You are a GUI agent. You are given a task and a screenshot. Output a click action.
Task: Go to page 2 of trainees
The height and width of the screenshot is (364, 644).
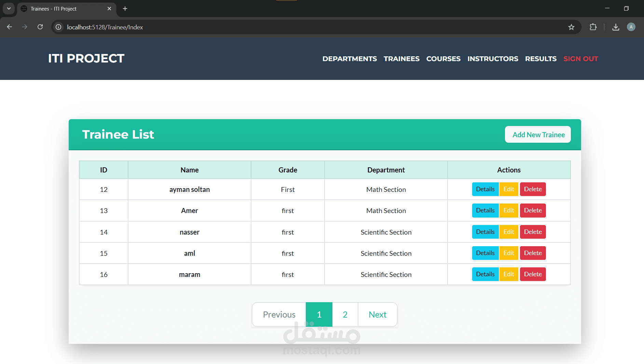(x=345, y=314)
